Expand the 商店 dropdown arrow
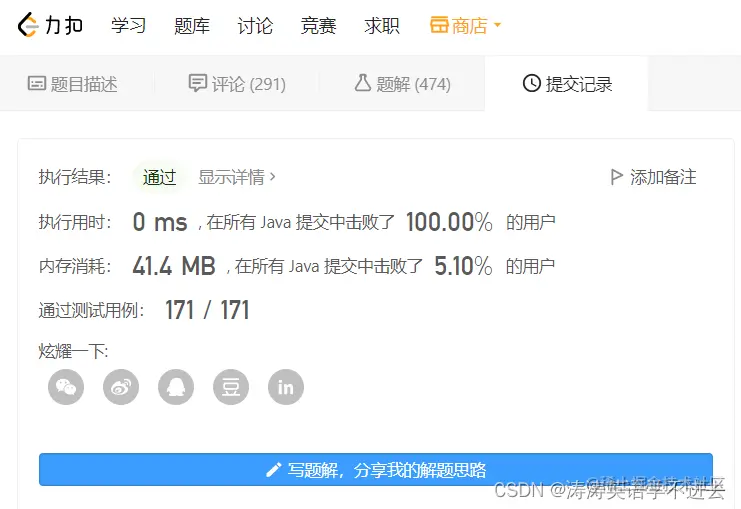The height and width of the screenshot is (509, 741). point(497,25)
